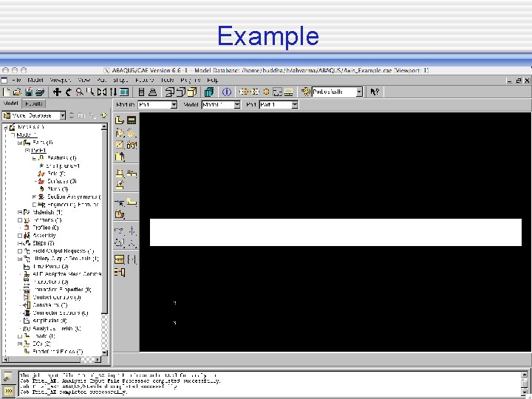Viewport: 532px width, 399px height.
Task: Select the Constraints tree item
Action: click(46, 305)
